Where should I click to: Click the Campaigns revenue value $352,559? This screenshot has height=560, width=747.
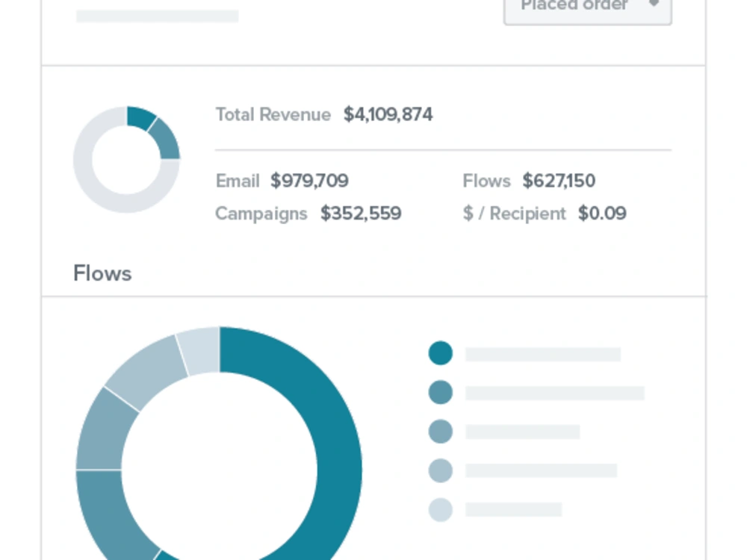coord(361,214)
